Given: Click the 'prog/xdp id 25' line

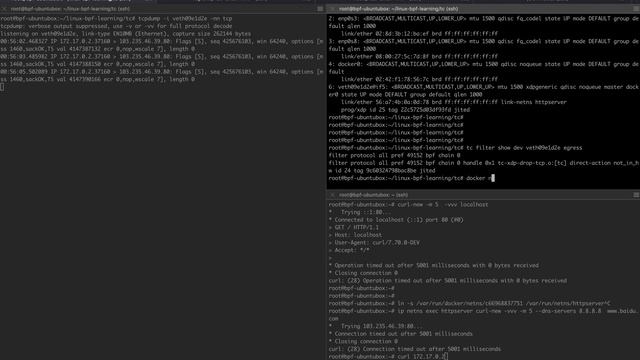Looking at the screenshot, I should [405, 110].
